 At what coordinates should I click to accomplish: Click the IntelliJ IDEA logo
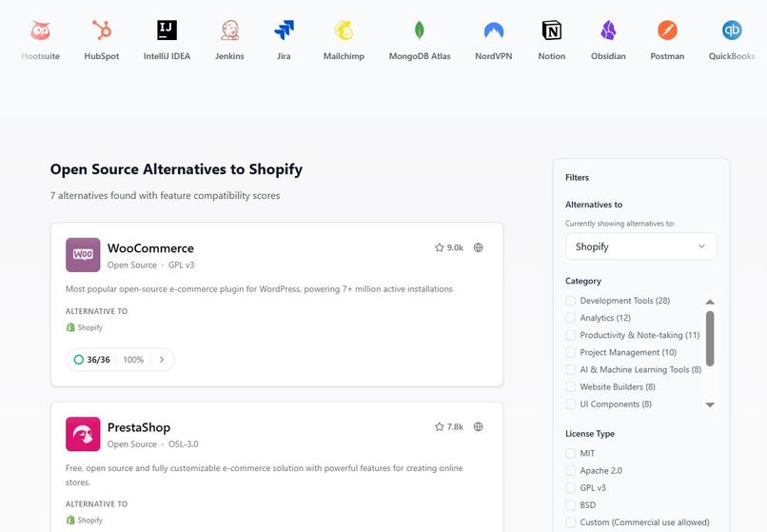(167, 30)
